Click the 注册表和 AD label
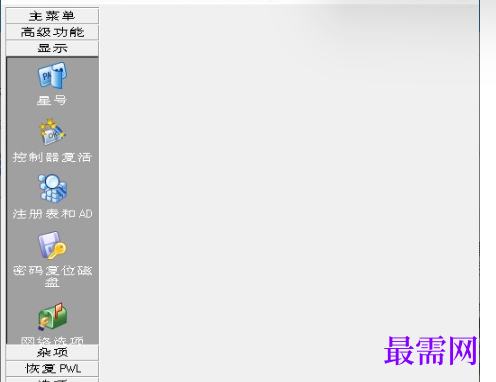 [x=52, y=214]
